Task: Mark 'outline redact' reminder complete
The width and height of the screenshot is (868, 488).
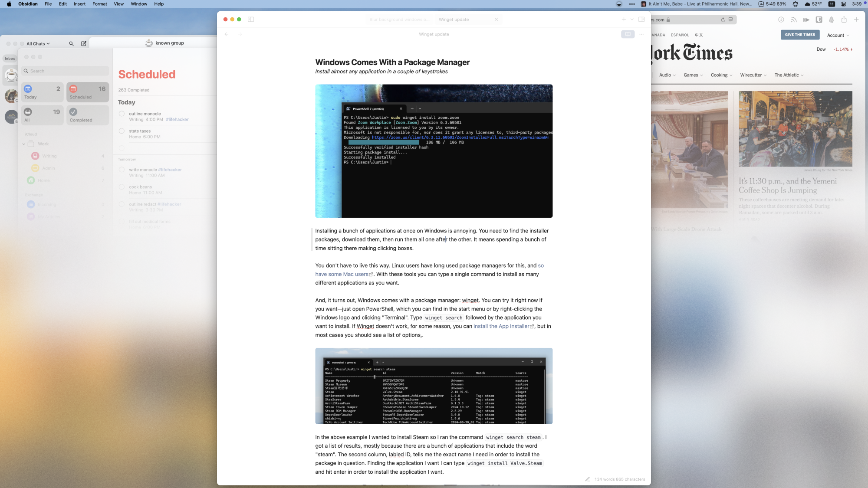Action: pyautogui.click(x=122, y=204)
